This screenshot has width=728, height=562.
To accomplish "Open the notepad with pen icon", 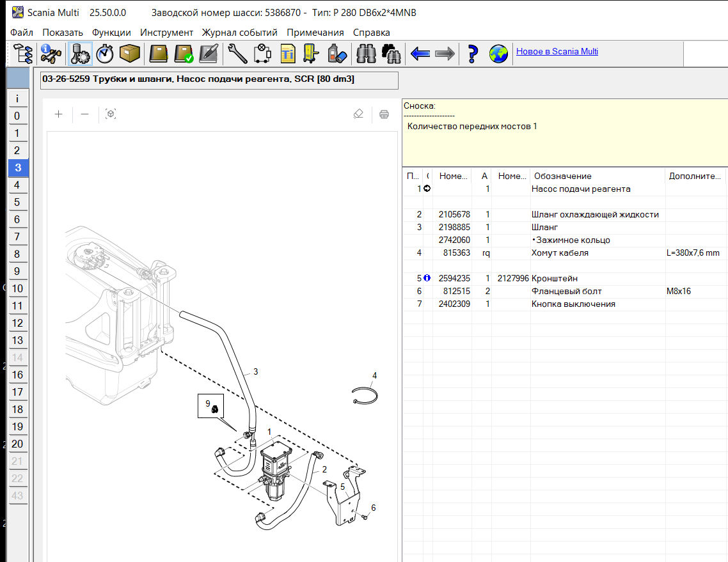I will [x=209, y=53].
